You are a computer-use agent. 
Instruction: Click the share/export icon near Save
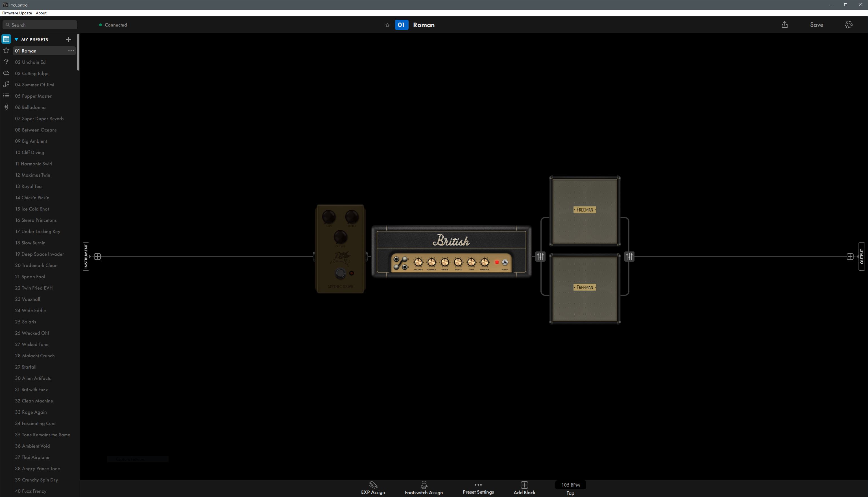(x=784, y=25)
